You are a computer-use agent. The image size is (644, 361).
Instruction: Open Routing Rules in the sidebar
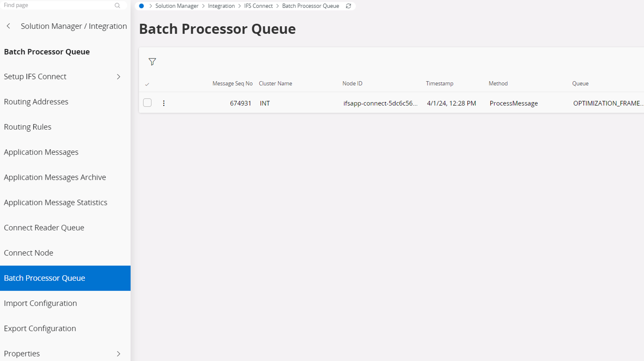point(28,127)
